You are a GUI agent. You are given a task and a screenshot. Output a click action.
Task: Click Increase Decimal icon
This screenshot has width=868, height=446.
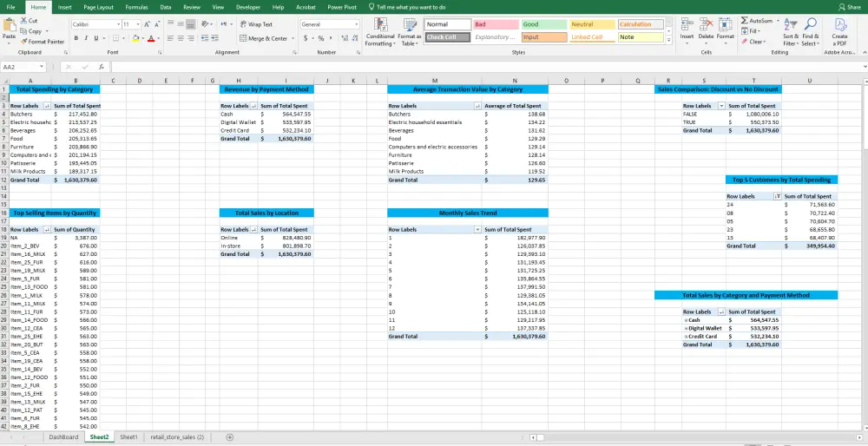tap(345, 38)
